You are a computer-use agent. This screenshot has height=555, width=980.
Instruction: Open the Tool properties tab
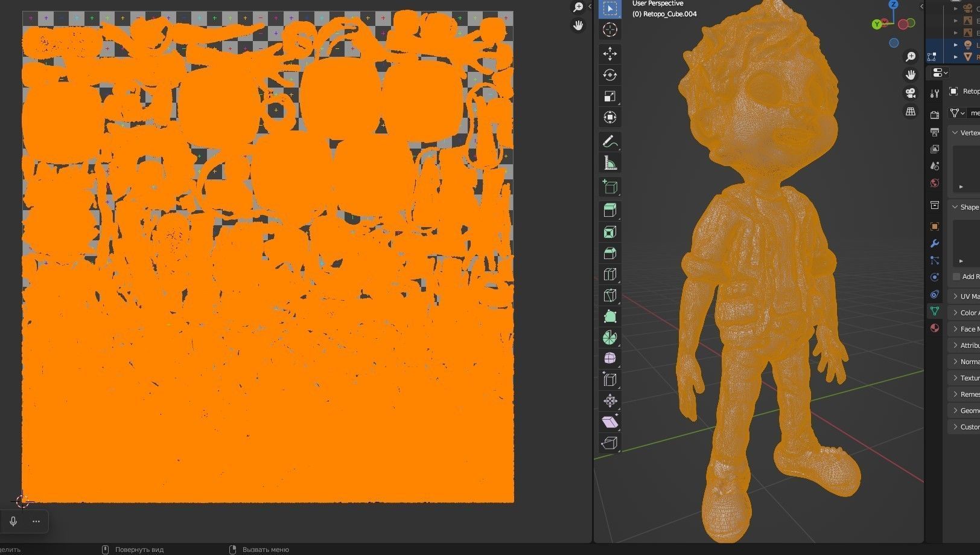935,94
